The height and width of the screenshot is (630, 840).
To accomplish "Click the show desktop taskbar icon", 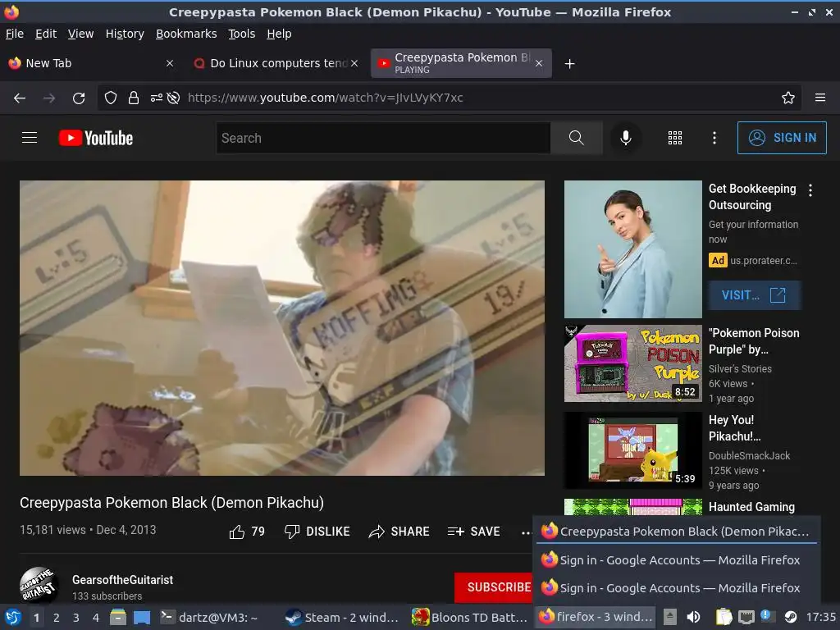I will coord(142,617).
